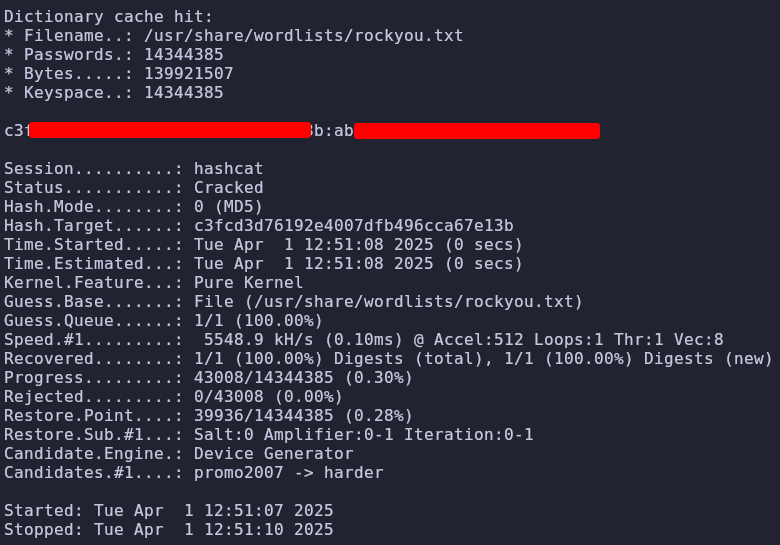Image resolution: width=780 pixels, height=545 pixels.
Task: Click the Time.Estimated timestamp
Action: pos(358,264)
